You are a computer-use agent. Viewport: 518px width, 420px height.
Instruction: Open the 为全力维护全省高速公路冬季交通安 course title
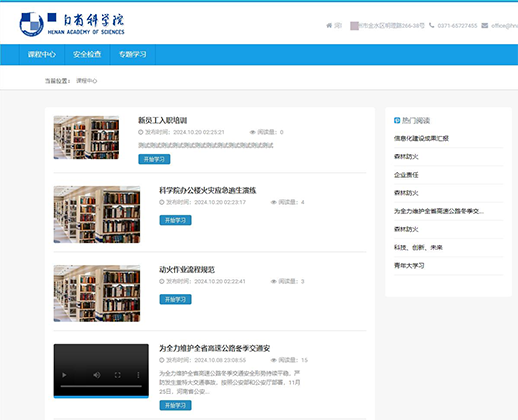(x=215, y=348)
